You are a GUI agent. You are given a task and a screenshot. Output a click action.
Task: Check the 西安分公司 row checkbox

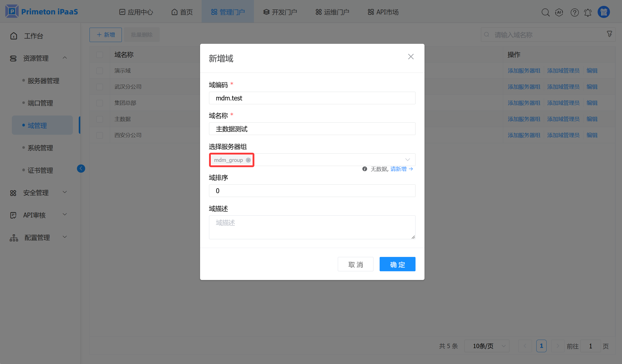pos(100,135)
